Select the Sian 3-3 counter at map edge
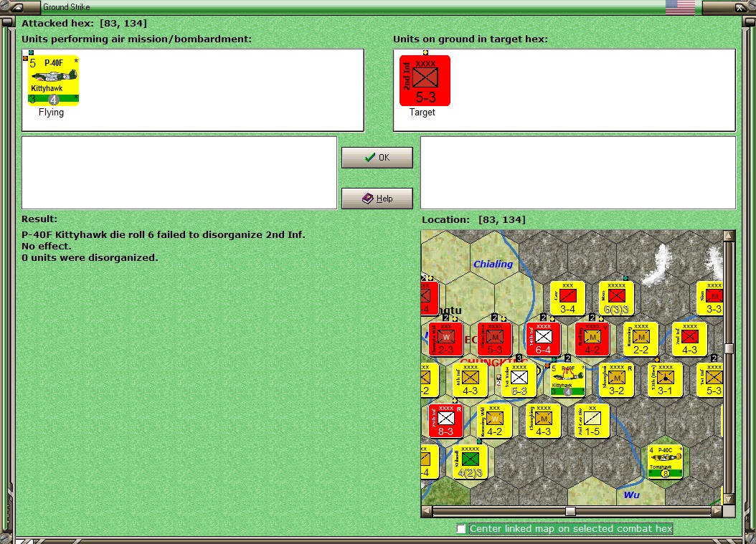Viewport: 756px width, 544px height. (709, 299)
